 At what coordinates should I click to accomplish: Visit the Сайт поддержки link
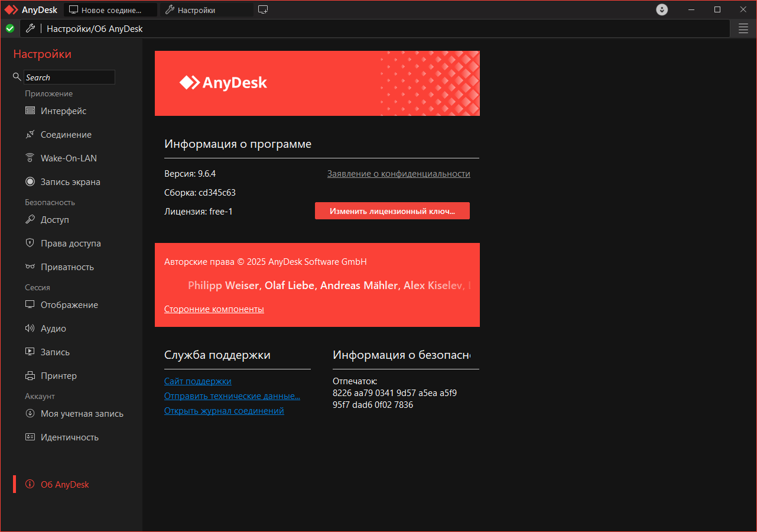198,381
